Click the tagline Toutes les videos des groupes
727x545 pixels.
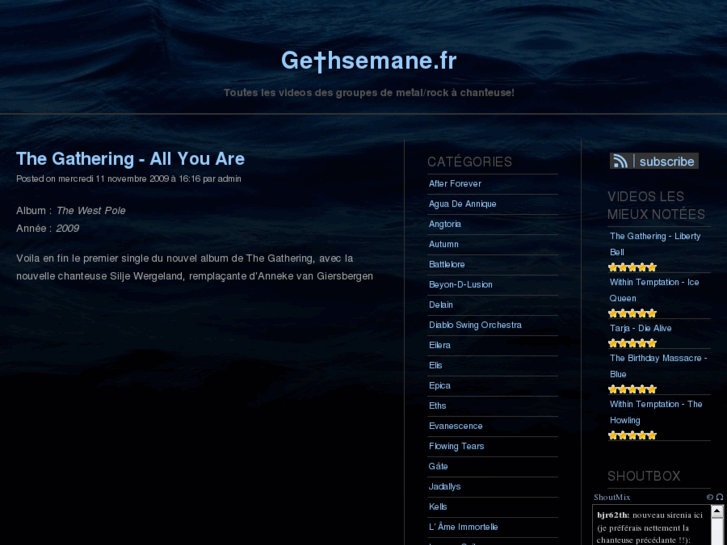[369, 92]
